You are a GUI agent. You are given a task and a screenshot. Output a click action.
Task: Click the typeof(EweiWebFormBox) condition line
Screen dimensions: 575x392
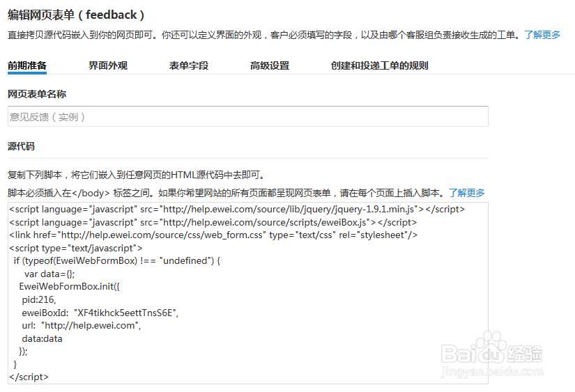pyautogui.click(x=117, y=261)
